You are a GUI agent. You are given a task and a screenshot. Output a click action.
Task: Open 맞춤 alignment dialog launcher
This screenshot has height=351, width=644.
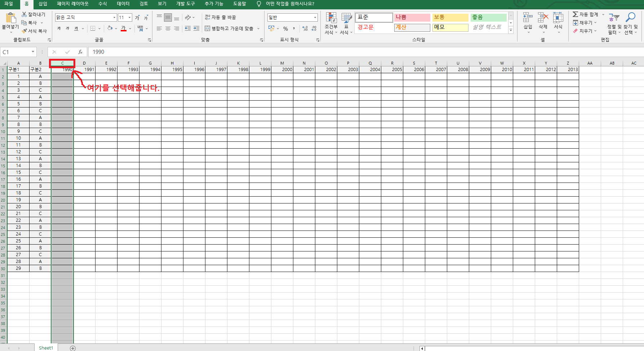point(262,40)
